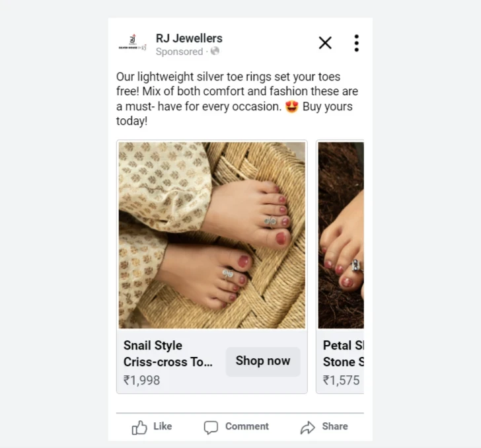Click the Share text label

click(x=335, y=426)
